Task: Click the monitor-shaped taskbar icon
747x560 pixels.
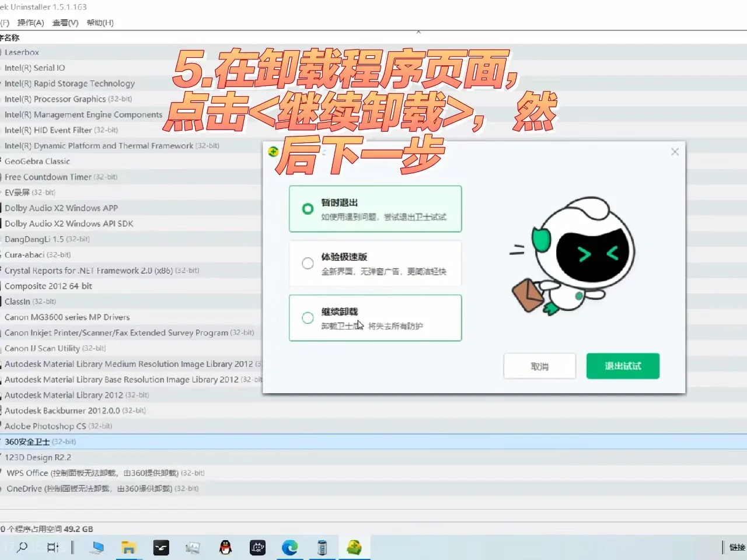Action: pos(97,547)
